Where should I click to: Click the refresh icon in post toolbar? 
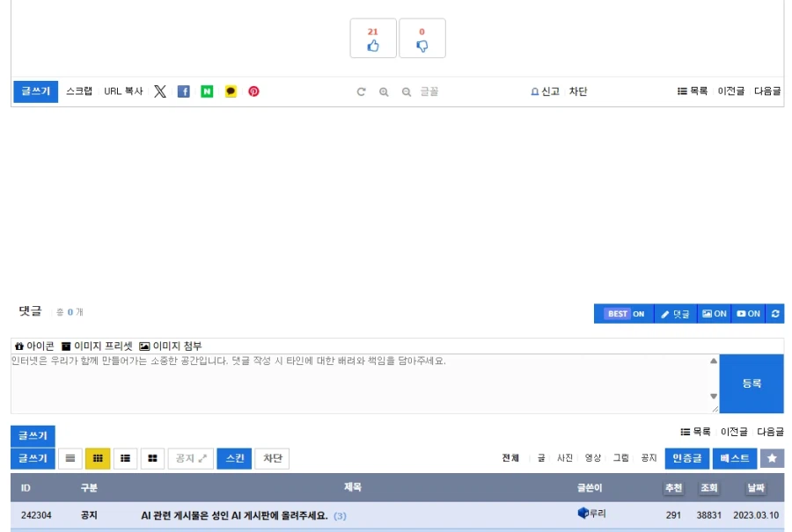[x=361, y=91]
